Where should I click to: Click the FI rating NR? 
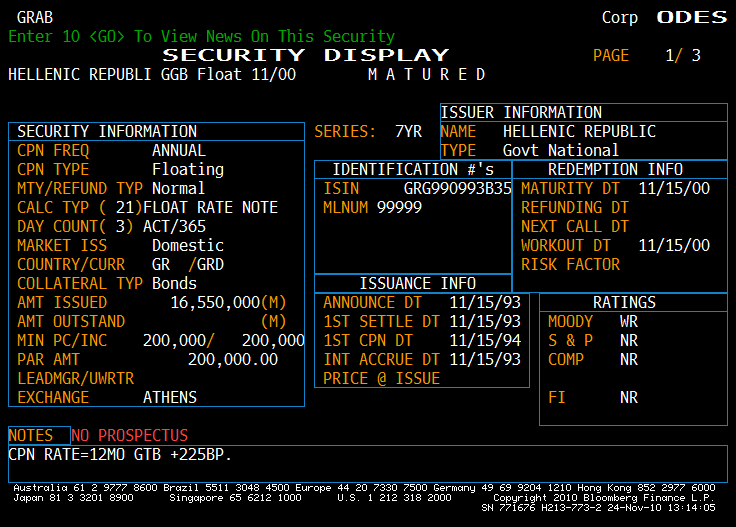point(629,397)
